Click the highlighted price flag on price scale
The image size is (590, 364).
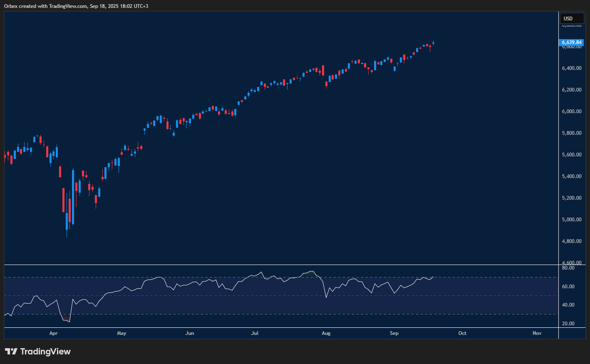click(571, 42)
